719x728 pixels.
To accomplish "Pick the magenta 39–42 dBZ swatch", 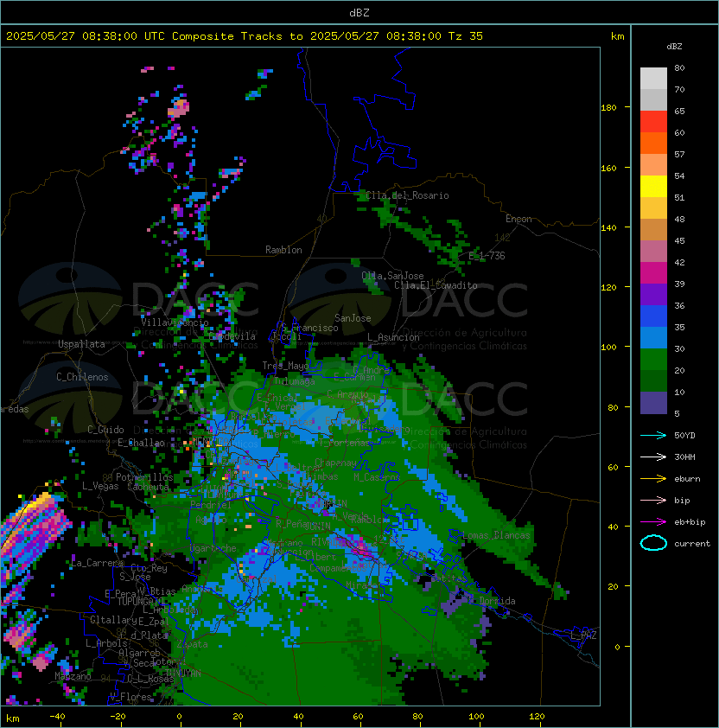I will point(653,273).
